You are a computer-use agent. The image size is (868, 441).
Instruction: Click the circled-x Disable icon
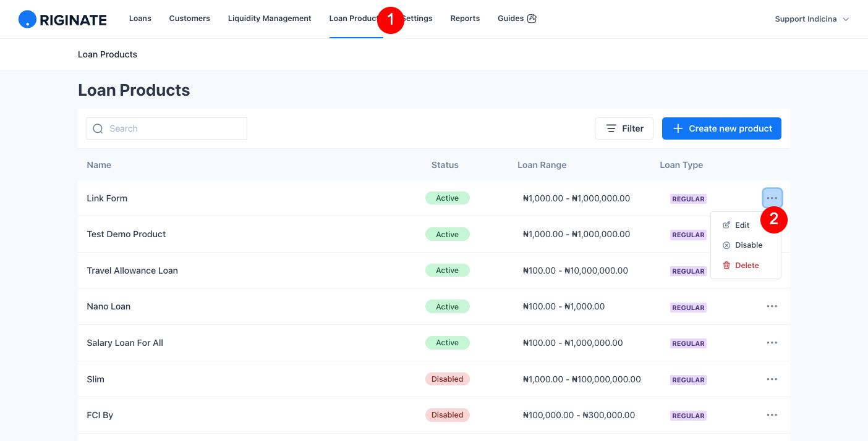pos(726,245)
